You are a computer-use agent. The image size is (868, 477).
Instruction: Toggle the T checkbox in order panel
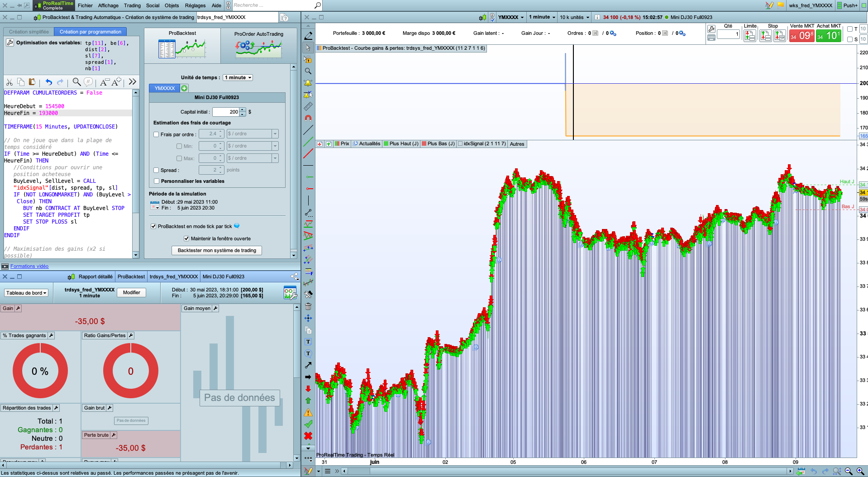pyautogui.click(x=849, y=29)
